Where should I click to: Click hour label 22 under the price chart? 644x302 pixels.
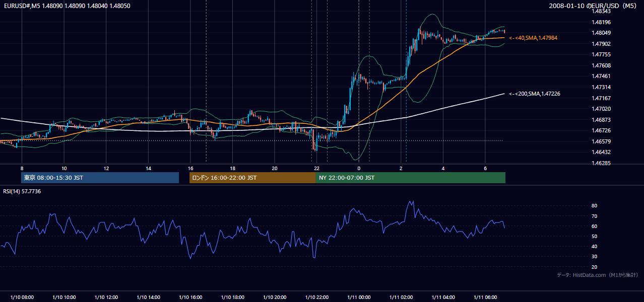tap(316, 168)
